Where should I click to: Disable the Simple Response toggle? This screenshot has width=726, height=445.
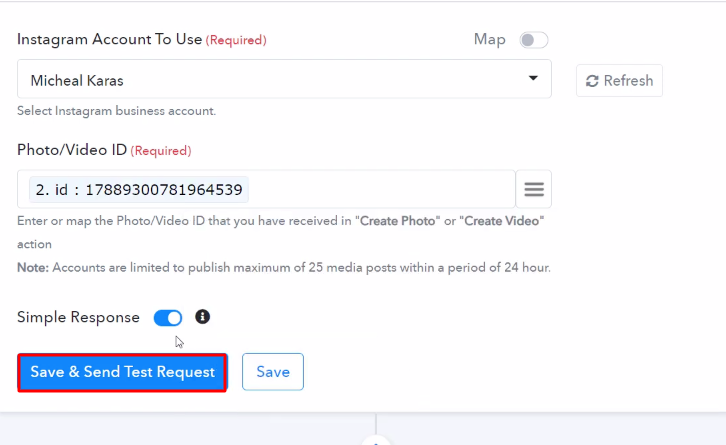(168, 318)
